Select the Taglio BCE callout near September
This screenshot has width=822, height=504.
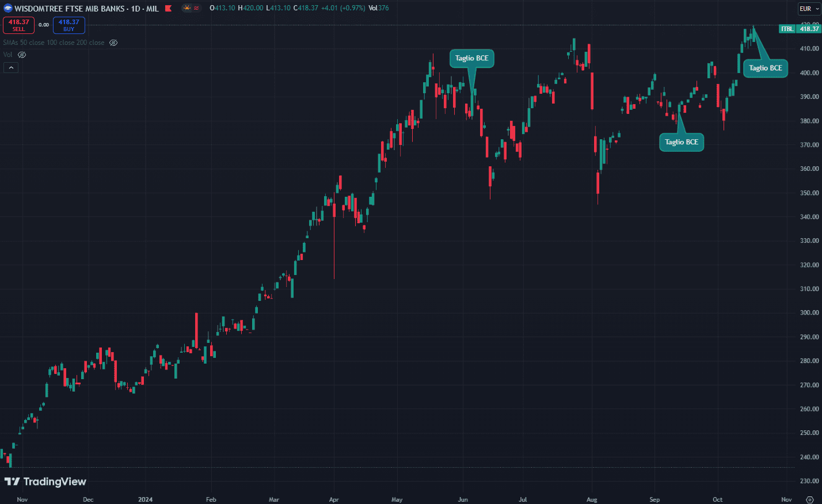681,142
